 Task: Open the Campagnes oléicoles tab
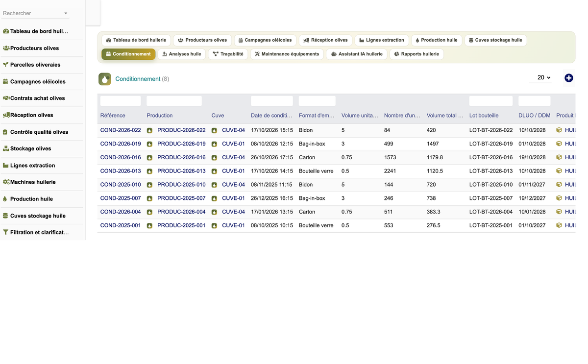(265, 40)
